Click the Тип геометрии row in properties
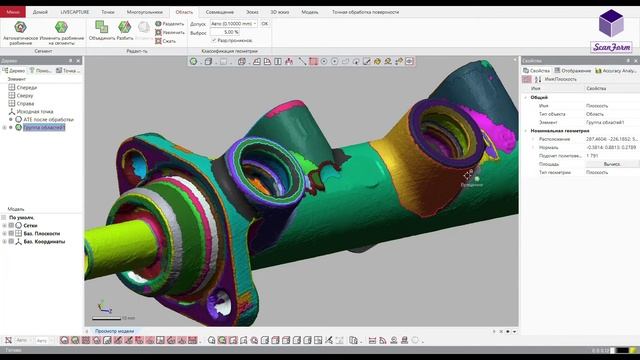640x360 pixels. pos(581,172)
